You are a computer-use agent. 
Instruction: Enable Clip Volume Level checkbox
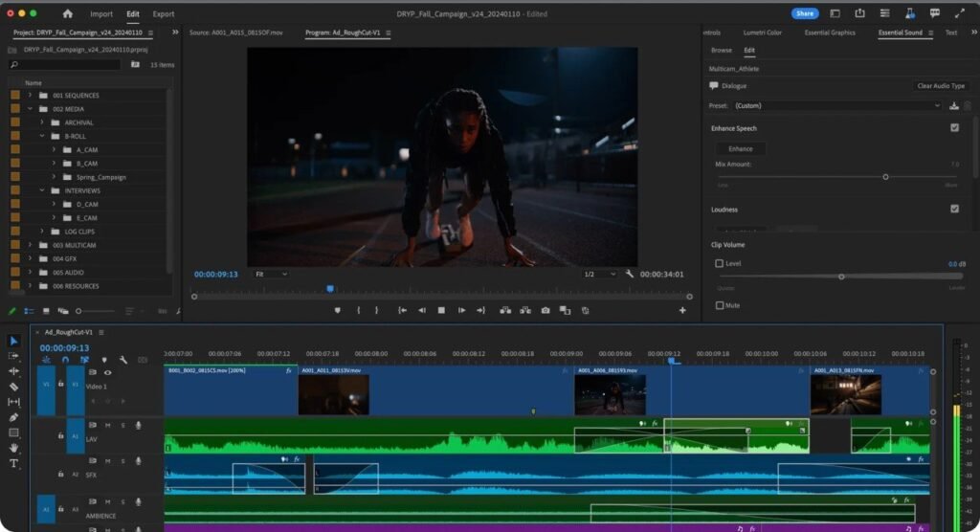(x=719, y=264)
